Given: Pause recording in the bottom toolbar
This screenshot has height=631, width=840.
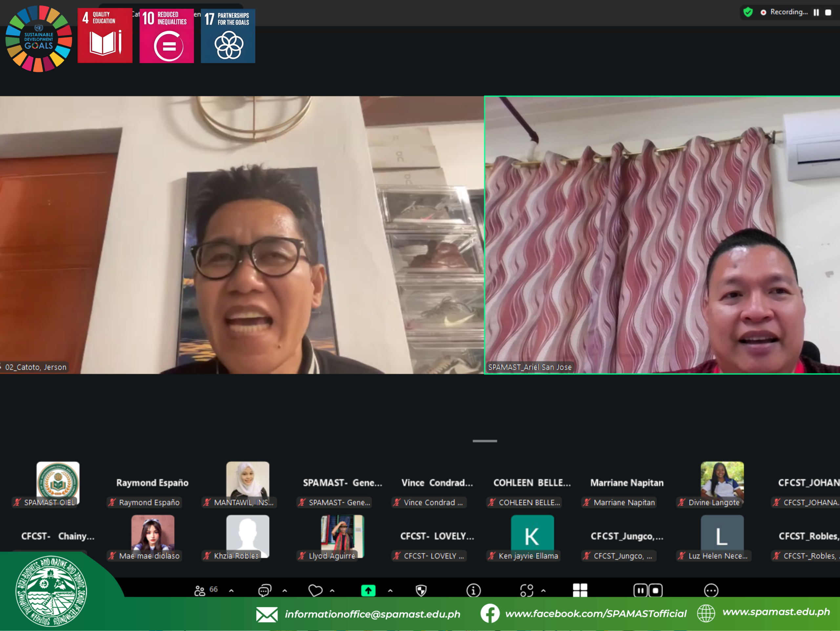Looking at the screenshot, I should click(640, 590).
